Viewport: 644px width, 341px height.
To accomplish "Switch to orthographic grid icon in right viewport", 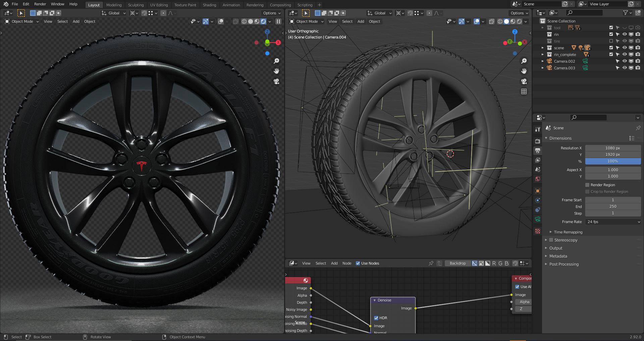I will (524, 91).
